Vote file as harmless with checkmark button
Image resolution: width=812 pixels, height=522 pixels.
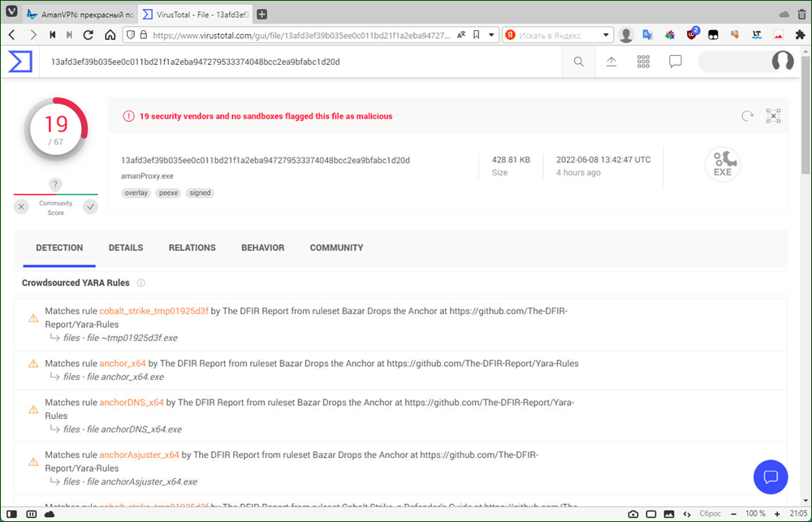point(91,207)
